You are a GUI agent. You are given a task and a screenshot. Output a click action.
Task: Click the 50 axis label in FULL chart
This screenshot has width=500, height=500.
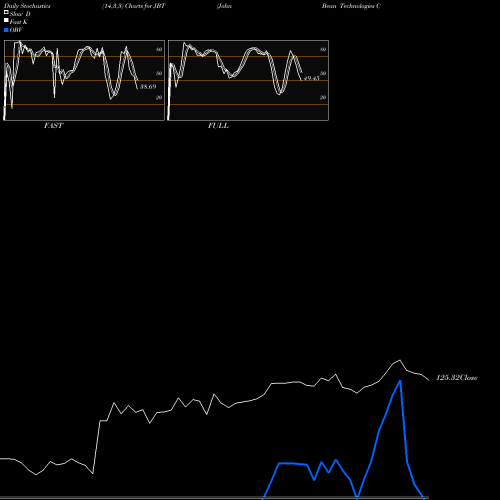point(323,73)
